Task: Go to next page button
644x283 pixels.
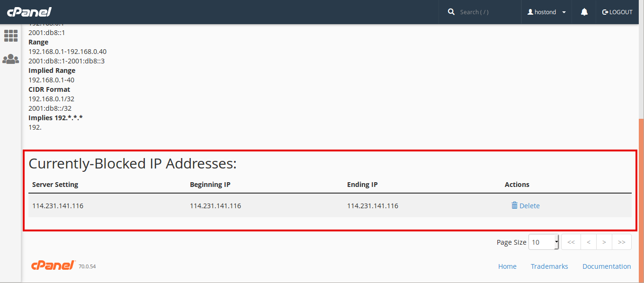Action: (604, 242)
